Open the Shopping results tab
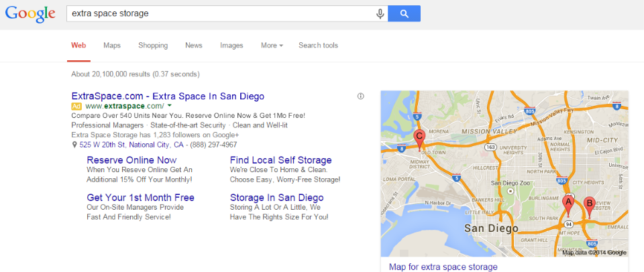Image resolution: width=644 pixels, height=272 pixels. click(x=153, y=46)
